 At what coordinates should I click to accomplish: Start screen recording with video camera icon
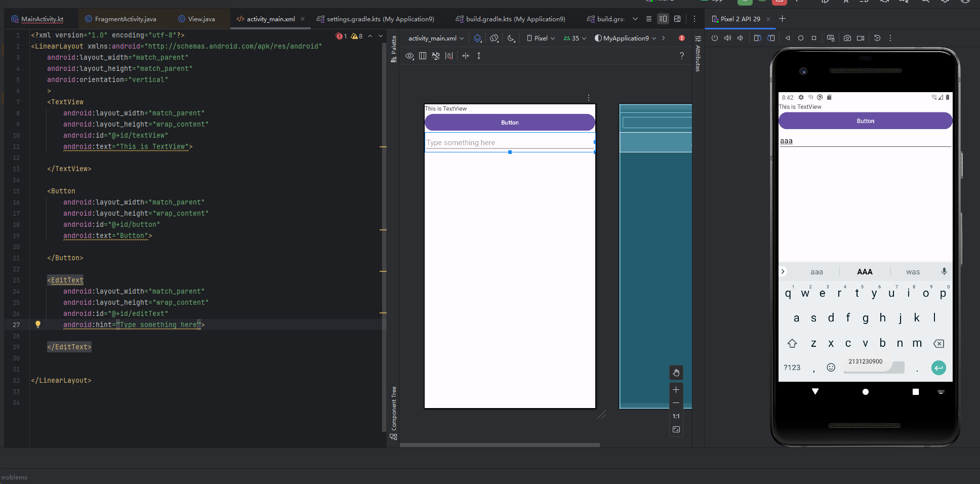(x=861, y=38)
